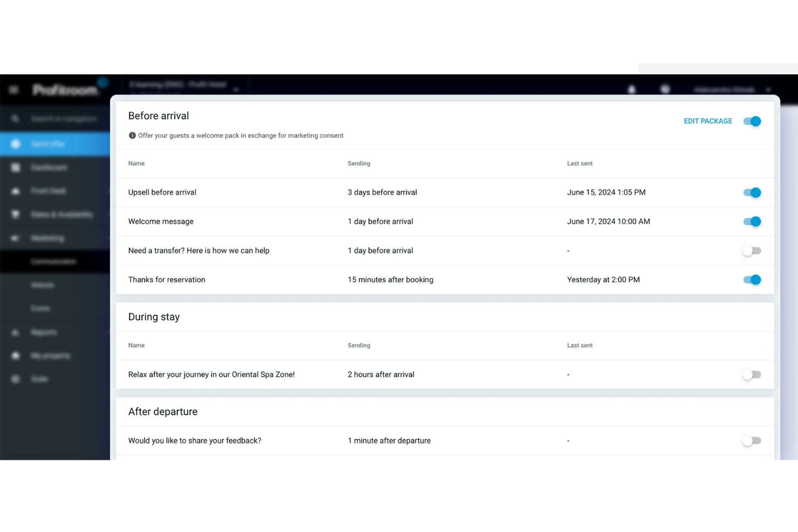798x532 pixels.
Task: Open Front Desk in the sidebar
Action: tap(49, 191)
